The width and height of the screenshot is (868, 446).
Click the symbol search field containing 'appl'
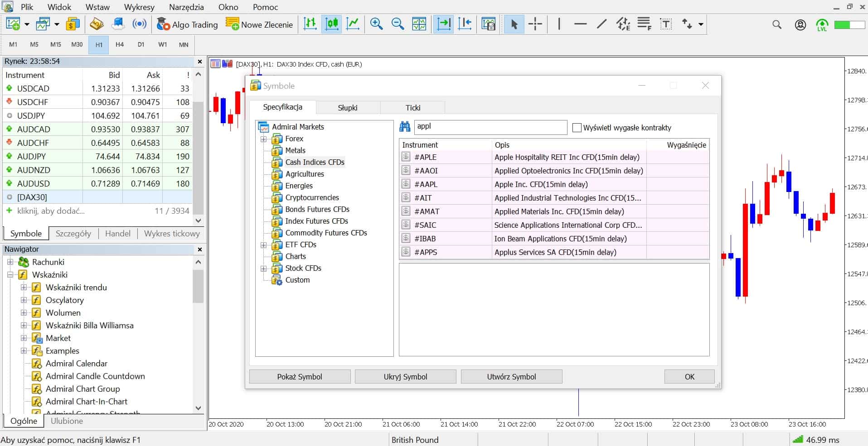(490, 127)
